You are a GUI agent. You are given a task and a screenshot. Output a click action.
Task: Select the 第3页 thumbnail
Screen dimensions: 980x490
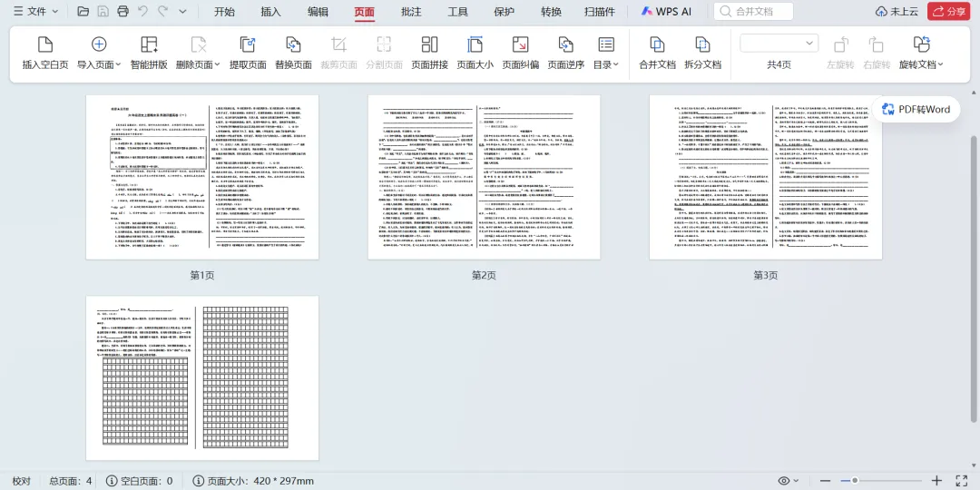(x=766, y=177)
